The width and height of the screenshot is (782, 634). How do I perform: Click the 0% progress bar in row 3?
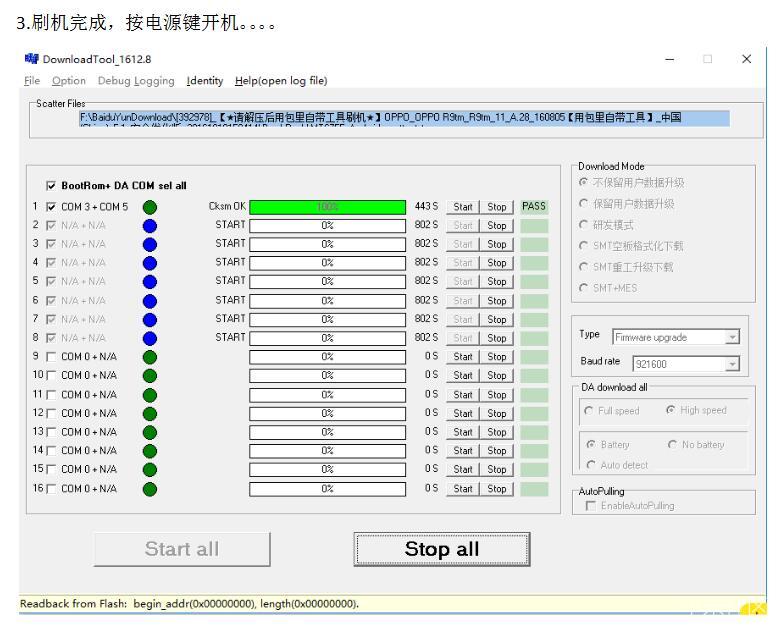click(328, 244)
